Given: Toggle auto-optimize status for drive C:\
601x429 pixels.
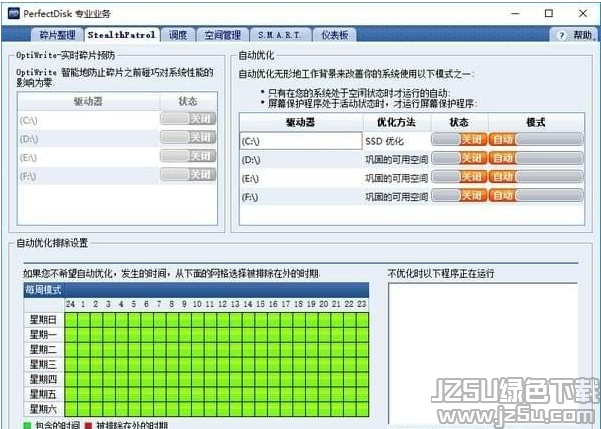Looking at the screenshot, I should click(459, 139).
